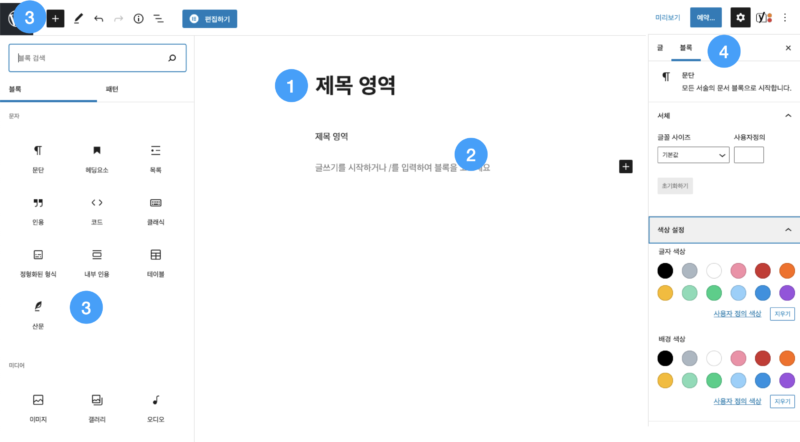The height and width of the screenshot is (442, 800).
Task: Insert the 코드 code block
Action: [97, 211]
